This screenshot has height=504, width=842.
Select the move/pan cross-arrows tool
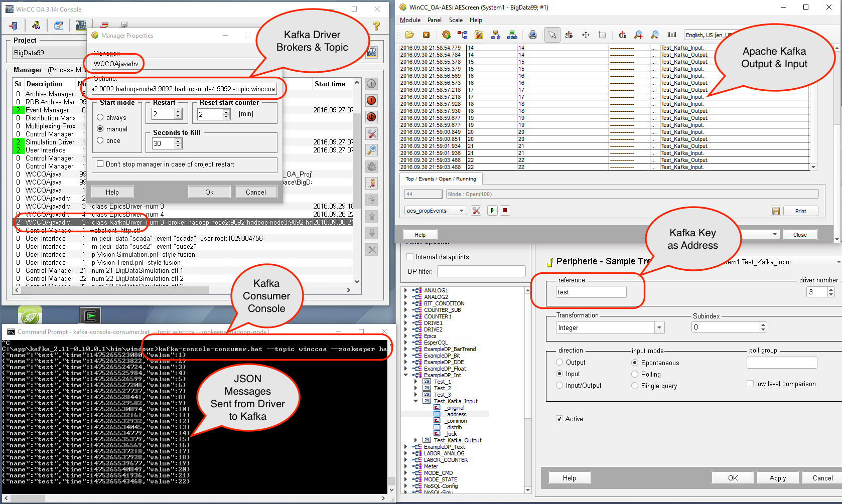point(586,35)
